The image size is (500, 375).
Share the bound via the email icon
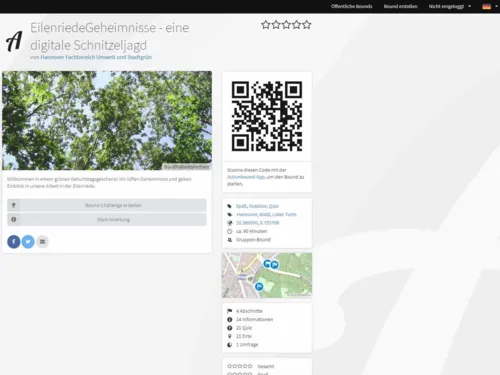click(x=42, y=242)
